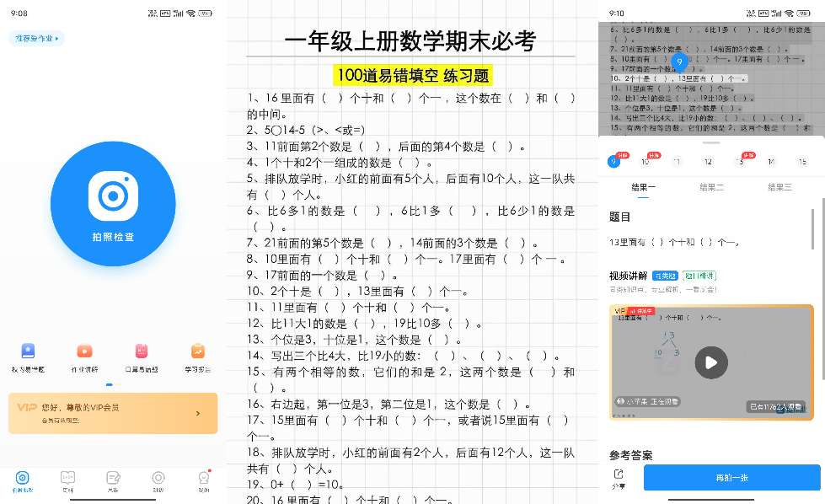Image resolution: width=825 pixels, height=504 pixels.
Task: Tap the blue 再拍一张 button
Action: point(731,478)
